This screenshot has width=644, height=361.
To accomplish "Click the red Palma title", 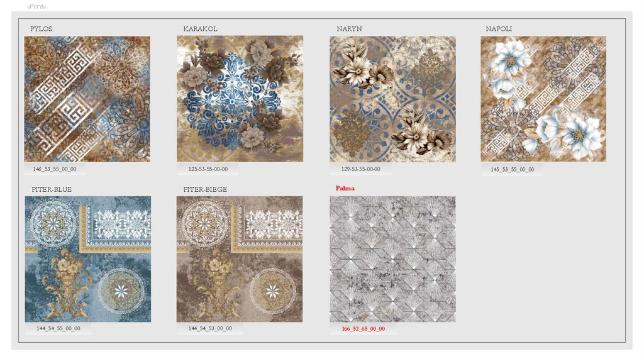I will coord(345,188).
